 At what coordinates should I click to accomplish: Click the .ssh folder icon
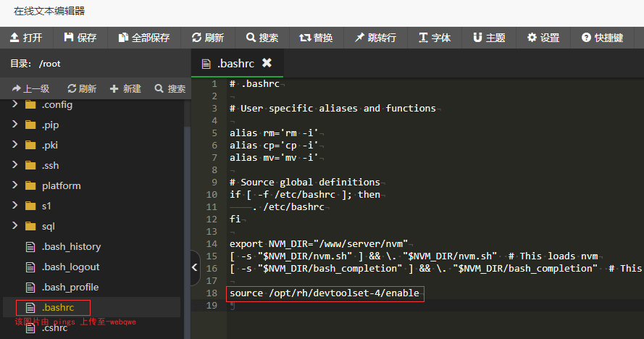(x=30, y=166)
